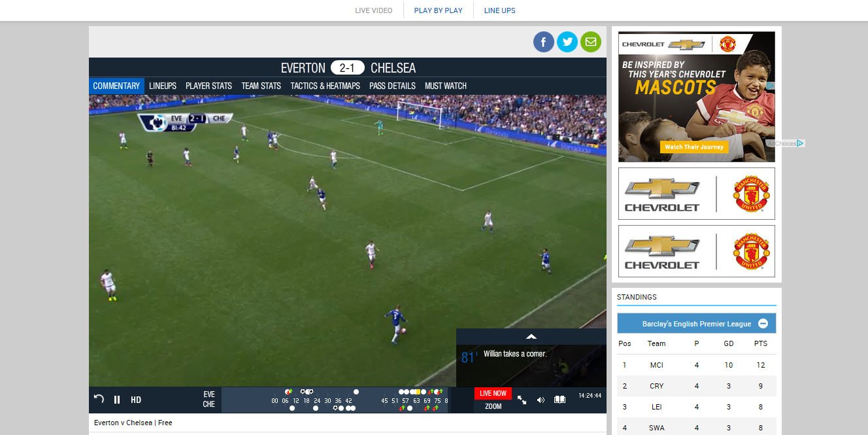The width and height of the screenshot is (868, 435).
Task: Toggle fullscreen video mode
Action: (x=522, y=400)
